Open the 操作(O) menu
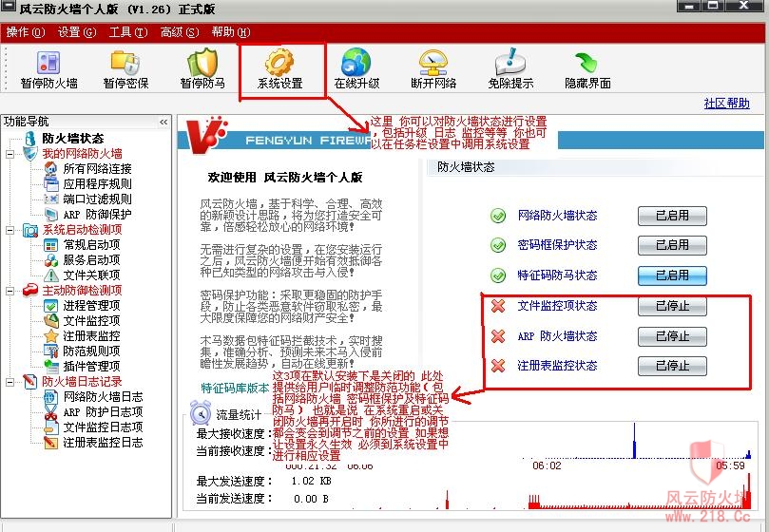The width and height of the screenshot is (769, 532). coord(26,32)
